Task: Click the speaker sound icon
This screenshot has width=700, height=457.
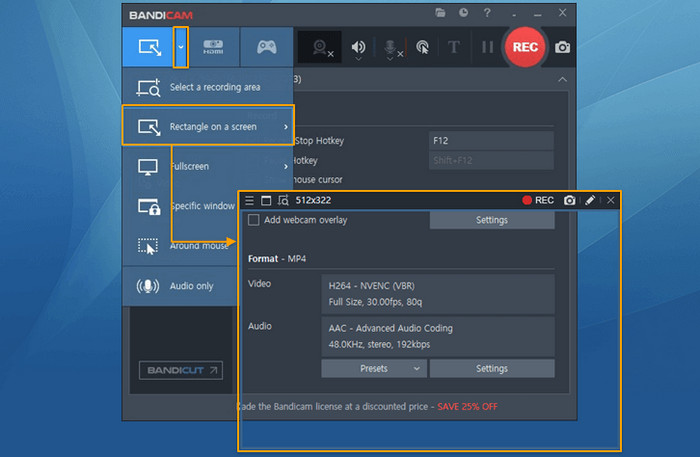Action: click(359, 47)
